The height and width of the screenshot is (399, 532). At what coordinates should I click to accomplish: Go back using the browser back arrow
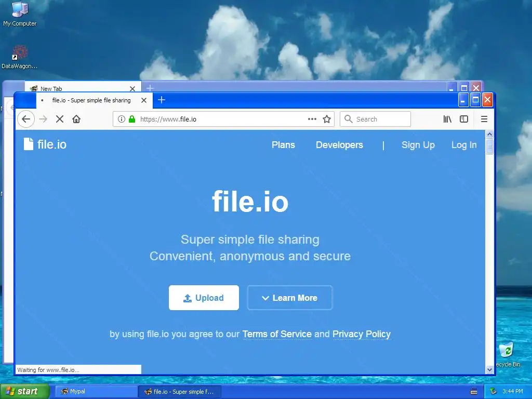26,119
